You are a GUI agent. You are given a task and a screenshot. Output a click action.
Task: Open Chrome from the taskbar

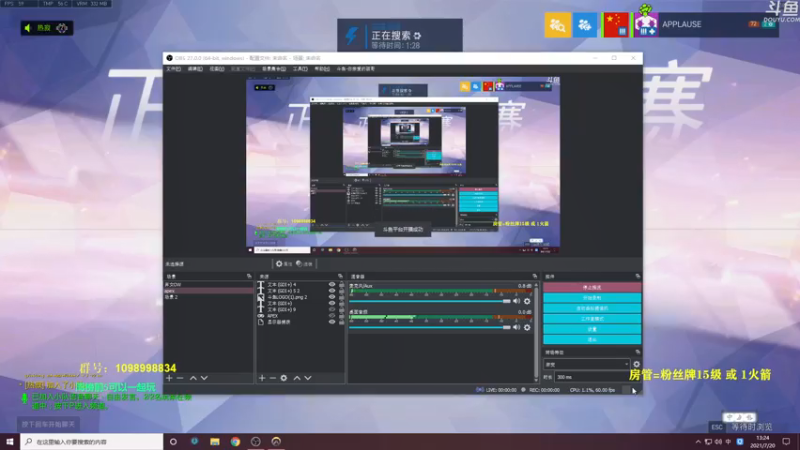point(235,442)
